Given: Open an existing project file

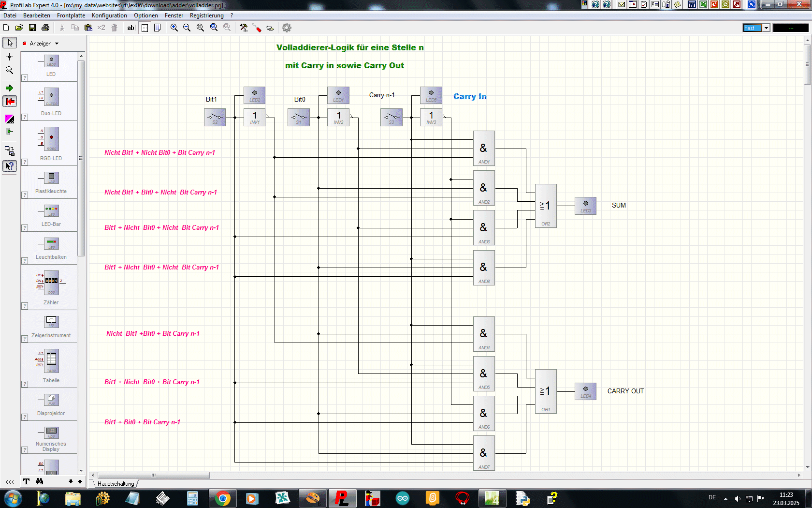Looking at the screenshot, I should [x=19, y=28].
